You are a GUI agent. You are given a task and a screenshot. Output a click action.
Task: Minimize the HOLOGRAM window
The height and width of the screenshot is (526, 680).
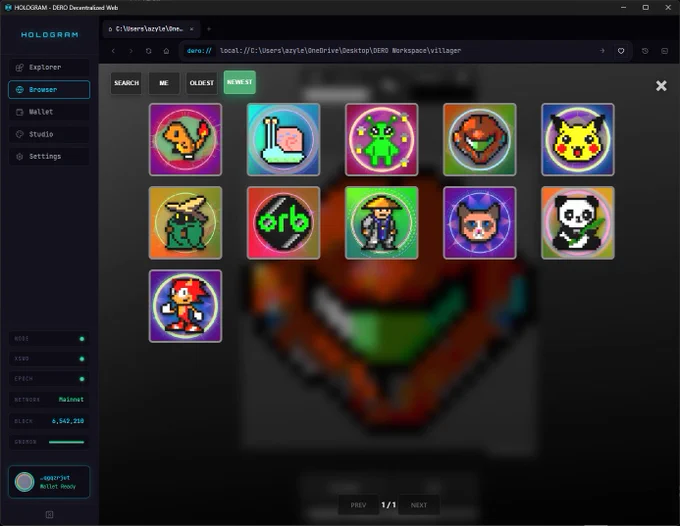[x=624, y=7]
